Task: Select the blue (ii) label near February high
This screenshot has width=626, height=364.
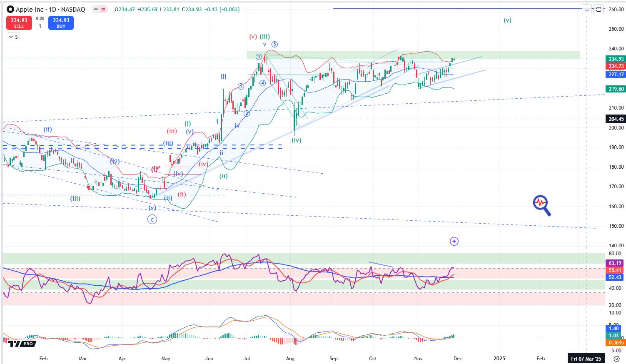Action: [x=48, y=130]
